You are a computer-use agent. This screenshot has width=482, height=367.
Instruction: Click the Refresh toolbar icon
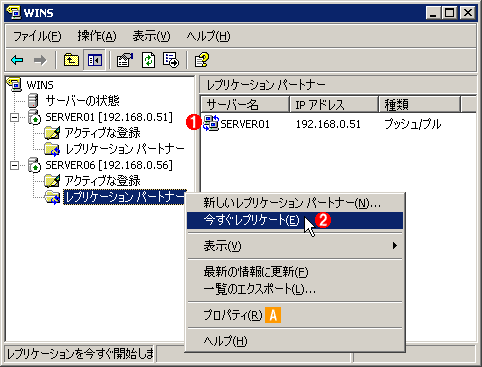click(x=148, y=60)
